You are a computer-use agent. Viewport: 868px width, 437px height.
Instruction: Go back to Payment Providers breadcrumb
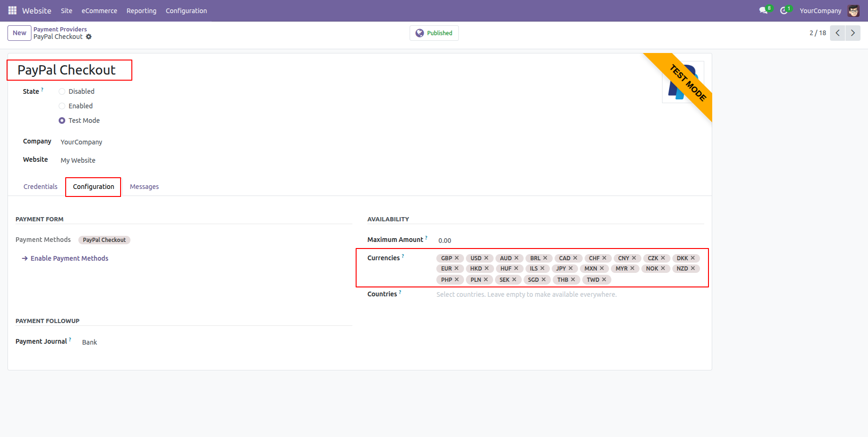(60, 29)
